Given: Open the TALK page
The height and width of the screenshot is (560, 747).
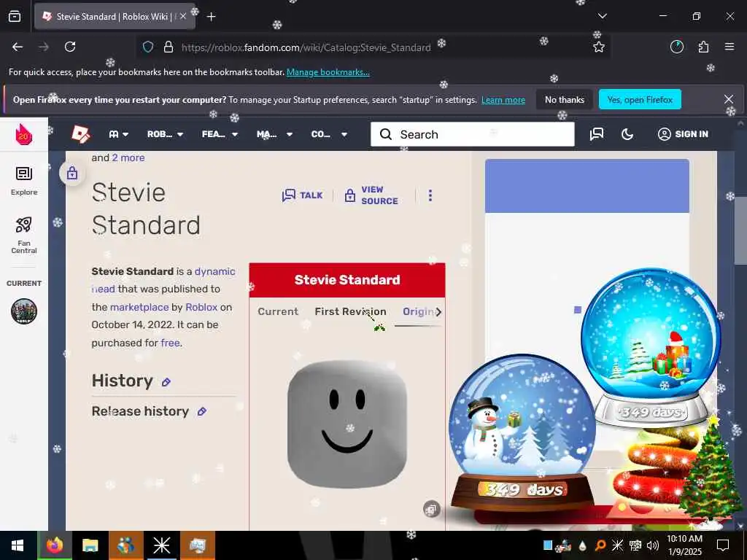Looking at the screenshot, I should tap(302, 195).
